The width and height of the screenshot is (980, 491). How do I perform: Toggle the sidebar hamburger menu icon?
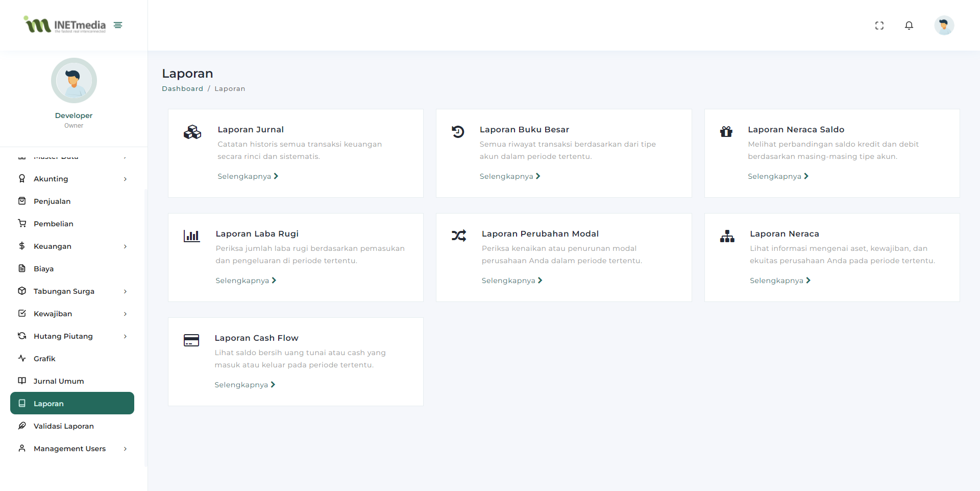(x=118, y=25)
